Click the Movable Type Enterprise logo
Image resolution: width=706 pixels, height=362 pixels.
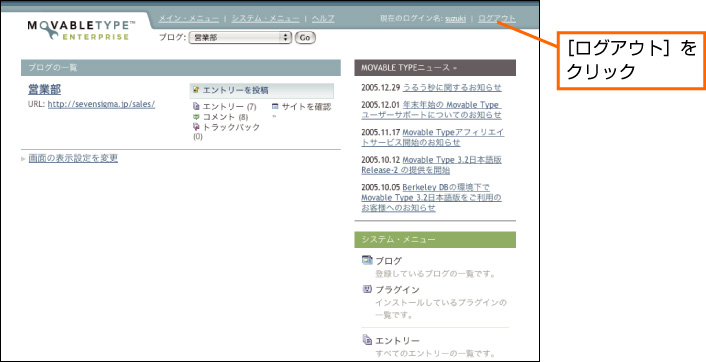click(x=81, y=30)
